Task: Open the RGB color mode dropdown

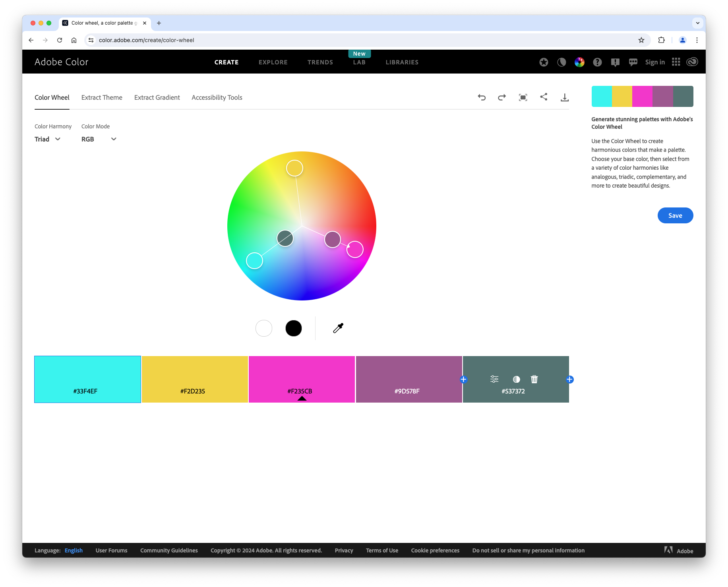Action: point(99,139)
